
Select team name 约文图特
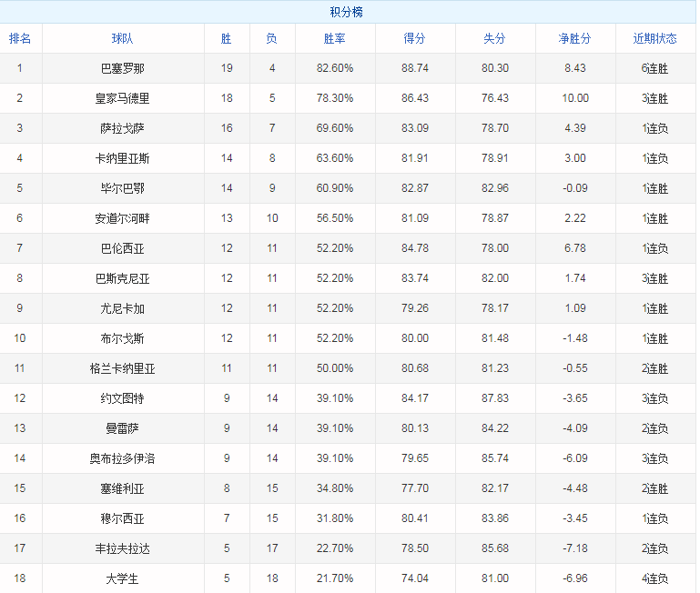coord(122,398)
